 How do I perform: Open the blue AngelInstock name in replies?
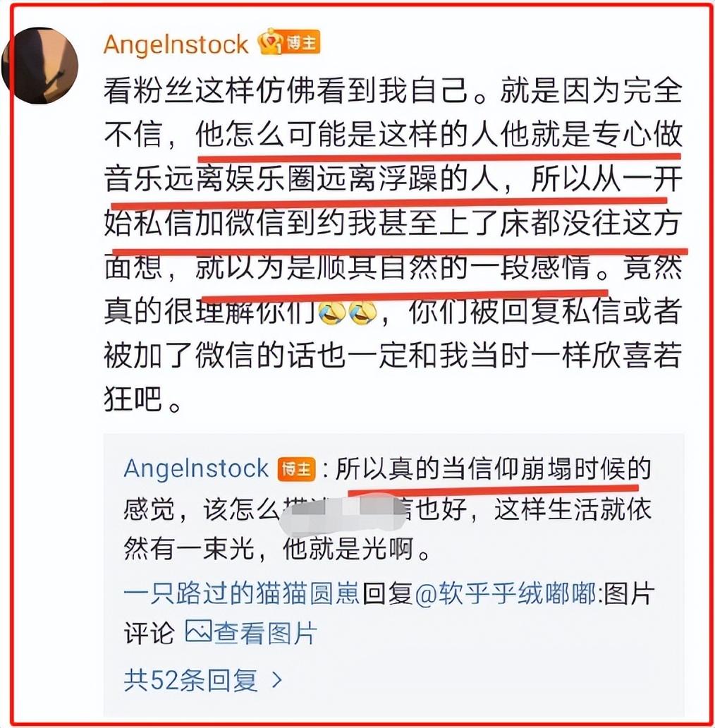(x=196, y=468)
